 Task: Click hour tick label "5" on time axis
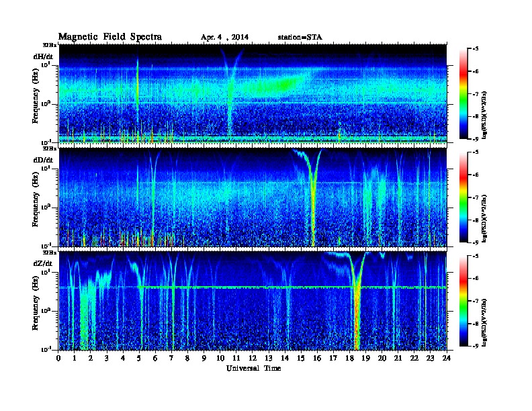point(139,358)
